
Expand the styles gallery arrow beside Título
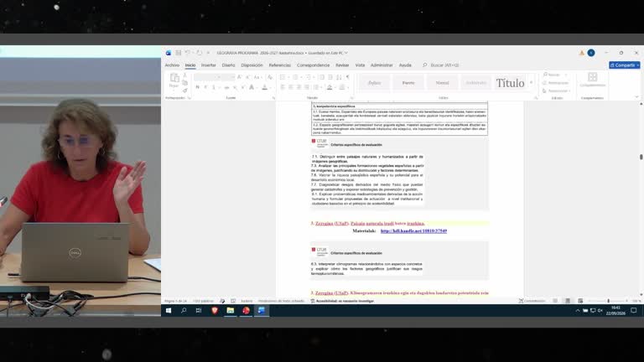(531, 82)
